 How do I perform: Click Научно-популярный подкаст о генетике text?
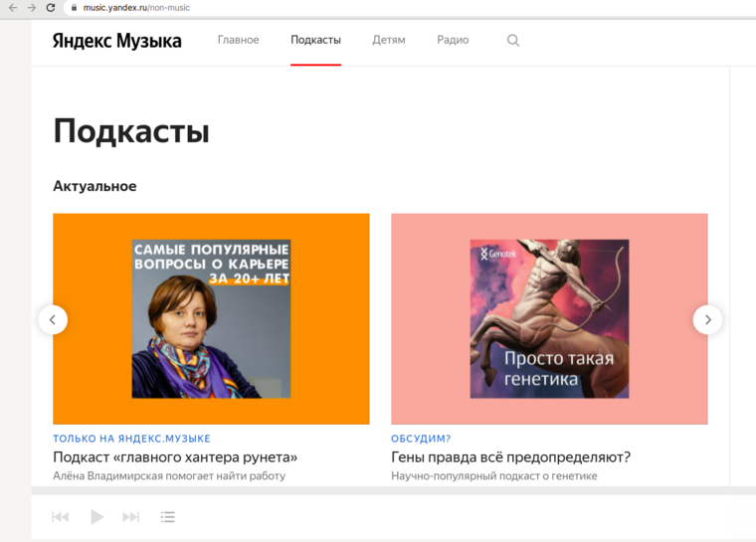click(494, 476)
